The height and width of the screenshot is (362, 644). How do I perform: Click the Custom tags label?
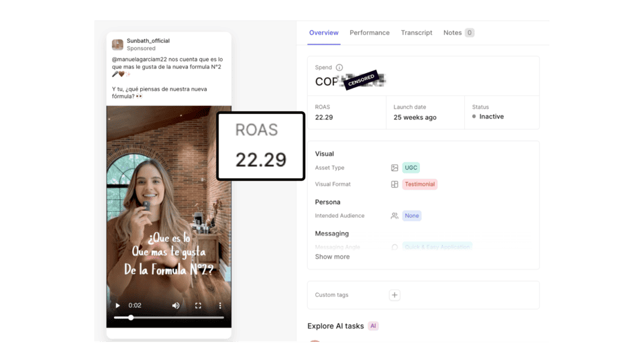tap(331, 295)
